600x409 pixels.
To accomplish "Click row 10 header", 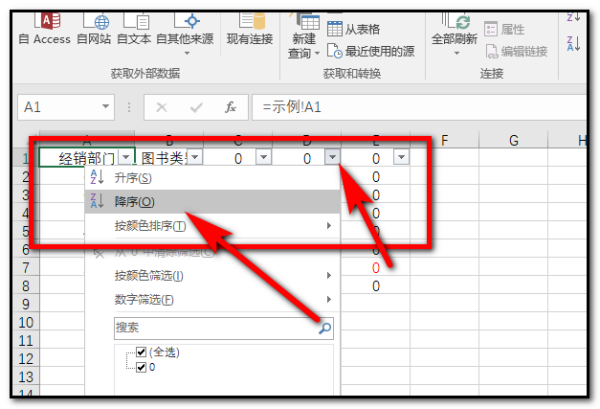I will tap(26, 323).
